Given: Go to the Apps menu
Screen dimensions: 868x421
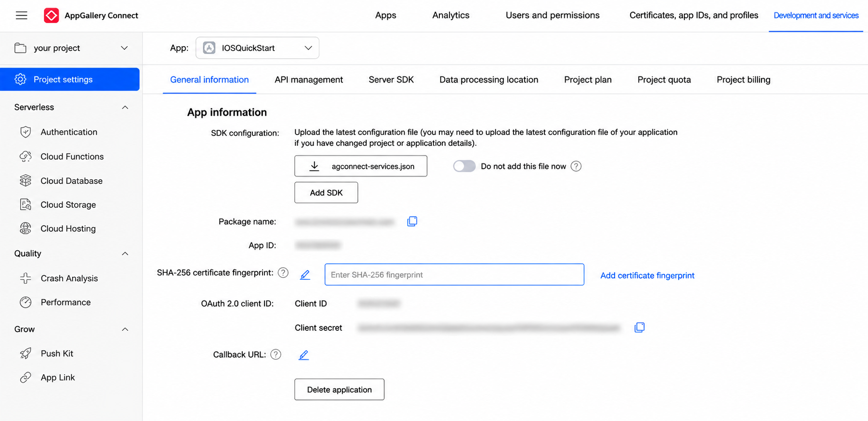Looking at the screenshot, I should [x=386, y=15].
